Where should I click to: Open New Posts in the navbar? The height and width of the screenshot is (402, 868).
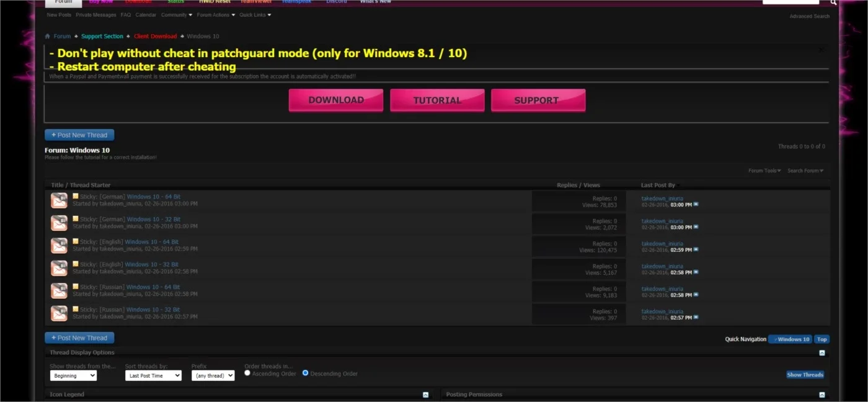coord(59,15)
